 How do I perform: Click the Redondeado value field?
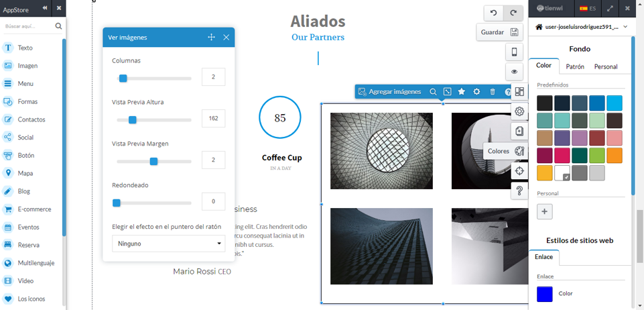214,201
